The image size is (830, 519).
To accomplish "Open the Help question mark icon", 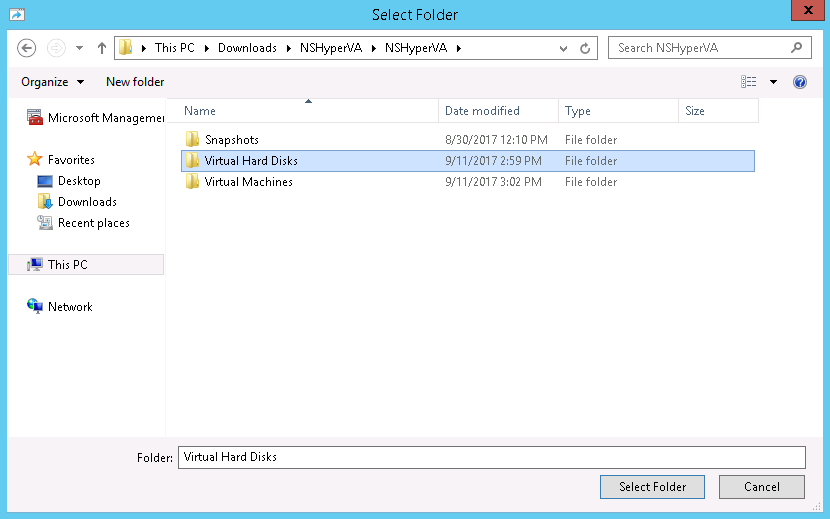I will [799, 82].
